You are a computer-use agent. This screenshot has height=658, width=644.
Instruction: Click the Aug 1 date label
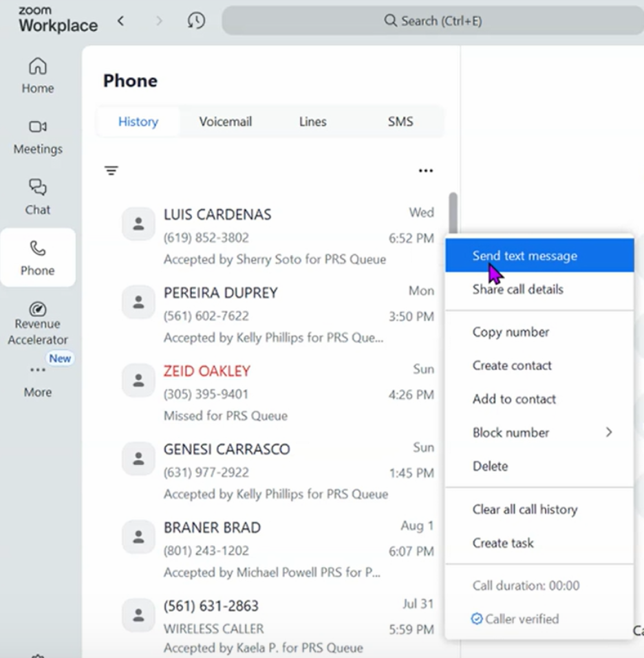(x=417, y=526)
